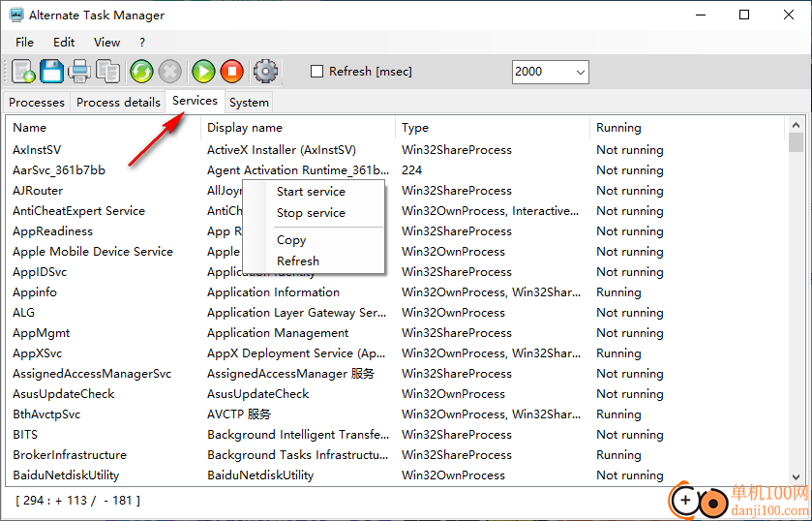This screenshot has height=521, width=812.
Task: Click the green circular refresh icon
Action: [141, 72]
